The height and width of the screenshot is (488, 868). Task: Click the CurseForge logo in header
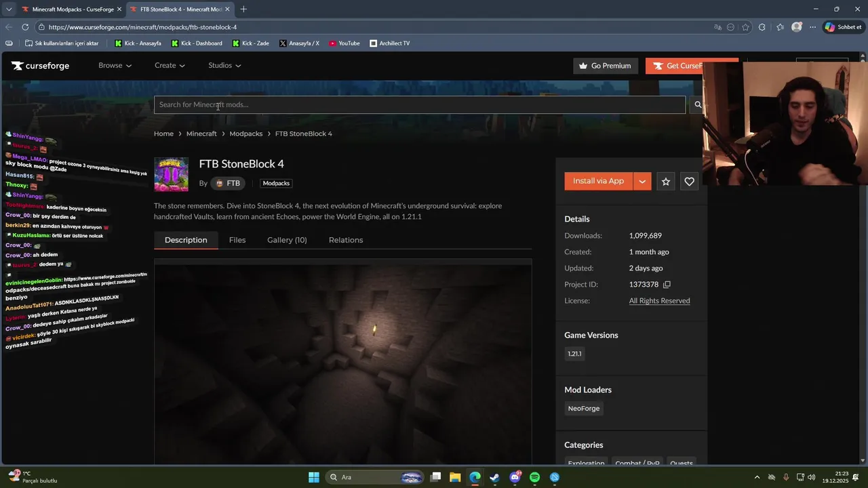pos(40,66)
